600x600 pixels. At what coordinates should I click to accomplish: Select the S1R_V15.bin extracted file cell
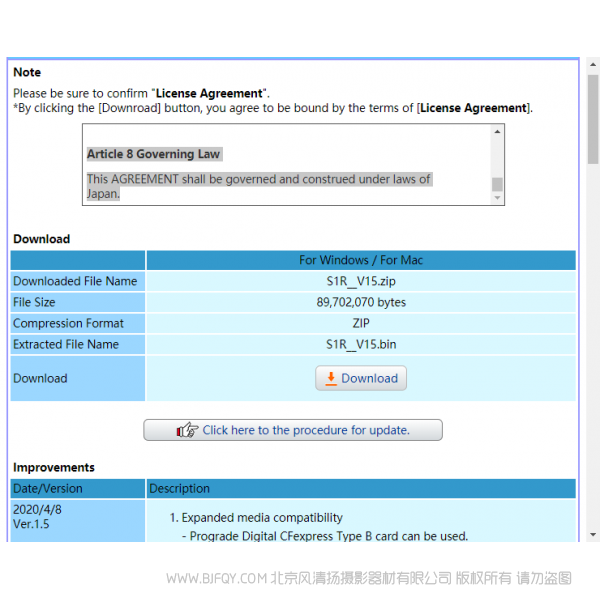coord(361,344)
